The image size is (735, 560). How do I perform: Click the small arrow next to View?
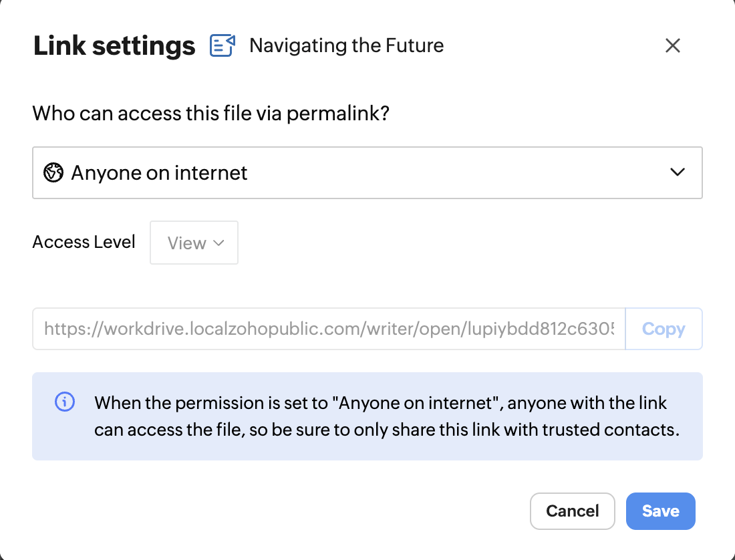pyautogui.click(x=218, y=243)
